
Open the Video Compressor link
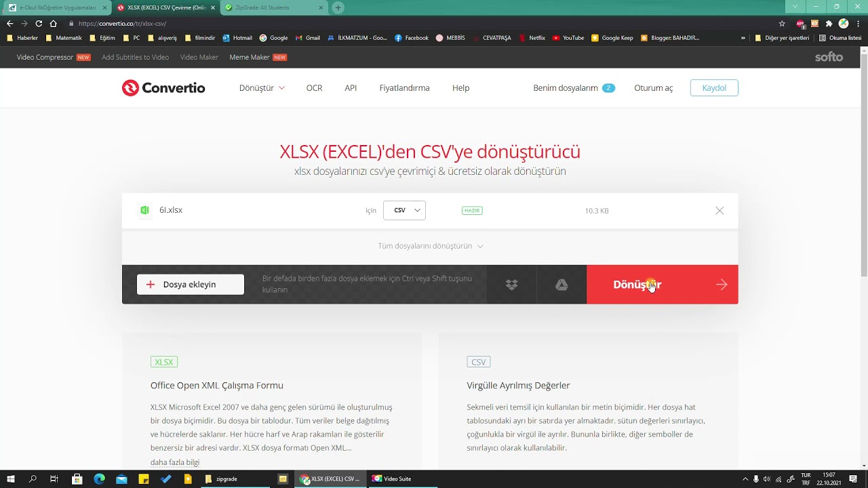pyautogui.click(x=54, y=57)
